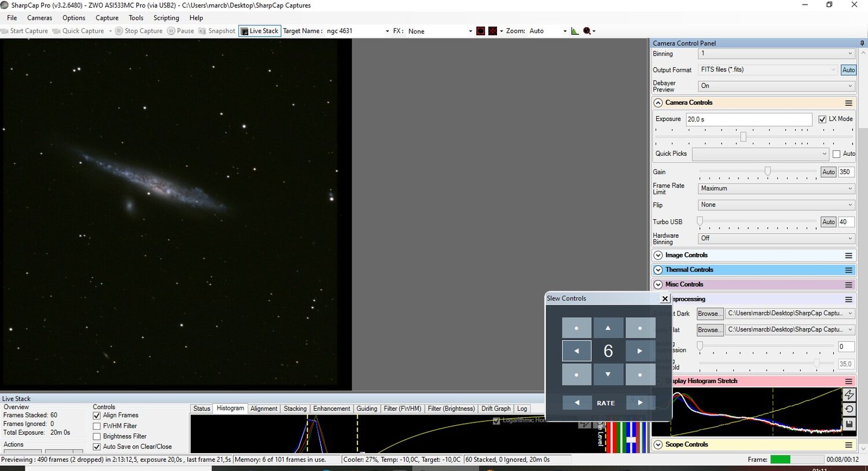Click the histogram icon in the toolbar
The image size is (868, 471).
click(x=575, y=31)
